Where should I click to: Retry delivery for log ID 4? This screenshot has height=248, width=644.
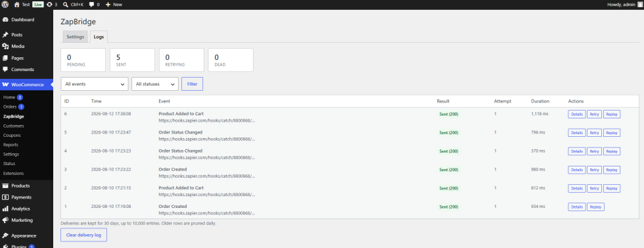pyautogui.click(x=594, y=151)
